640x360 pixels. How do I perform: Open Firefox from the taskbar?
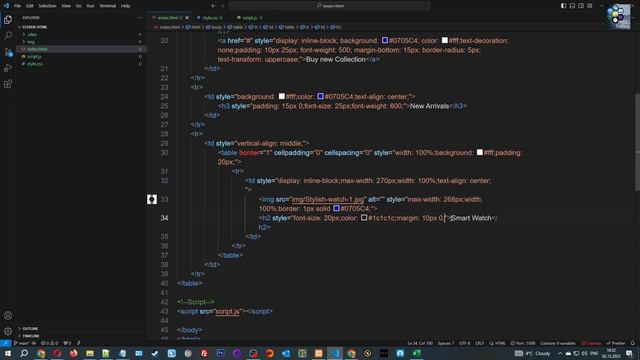(73, 353)
